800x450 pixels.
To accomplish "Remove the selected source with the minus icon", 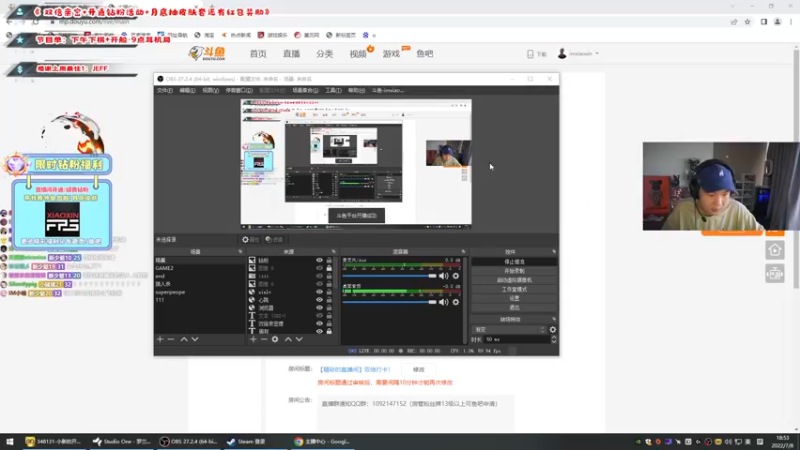I will 264,339.
